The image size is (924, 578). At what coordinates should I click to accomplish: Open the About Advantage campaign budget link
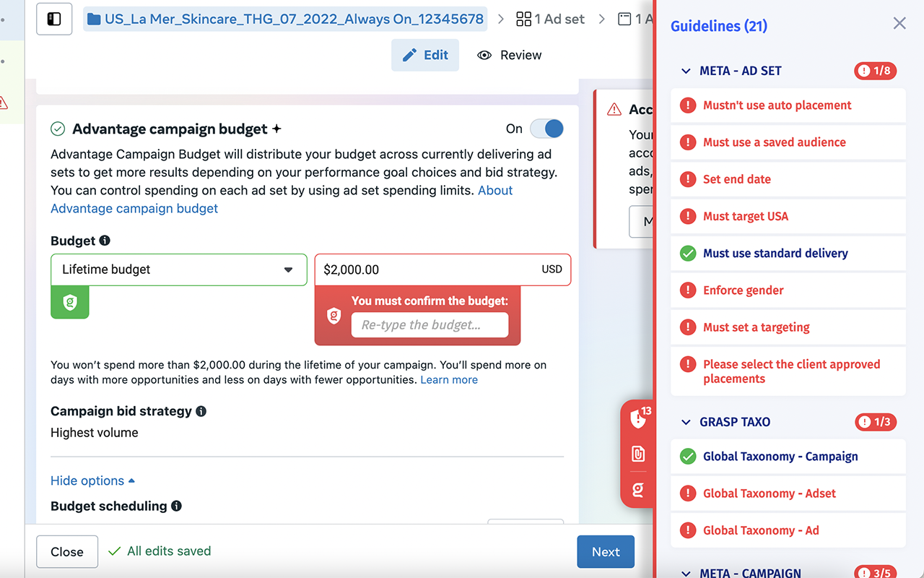[134, 208]
